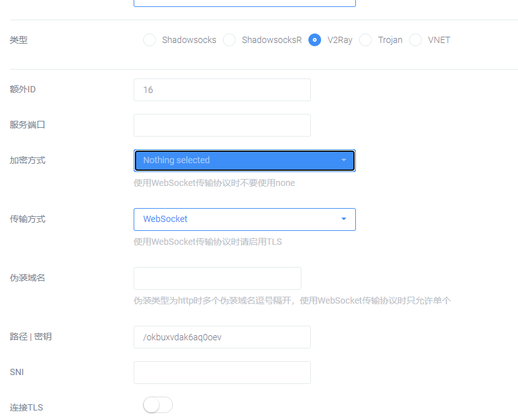Screen dimensions: 518x420
Task: Click the WebSocket TLS hint text
Action: tap(207, 242)
